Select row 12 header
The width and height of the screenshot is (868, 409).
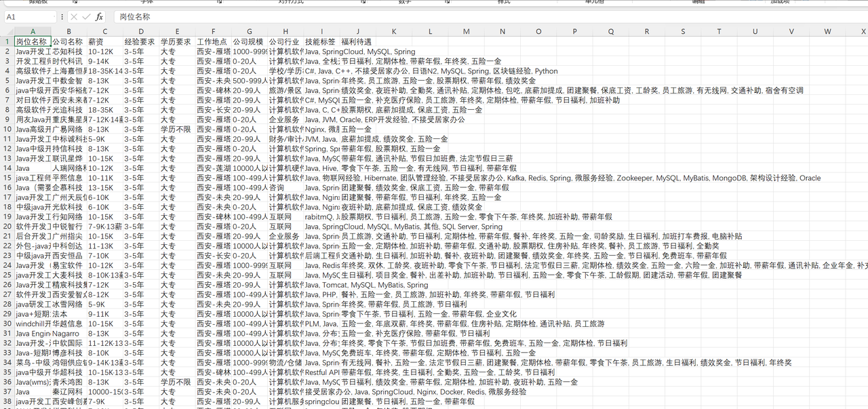click(x=7, y=148)
